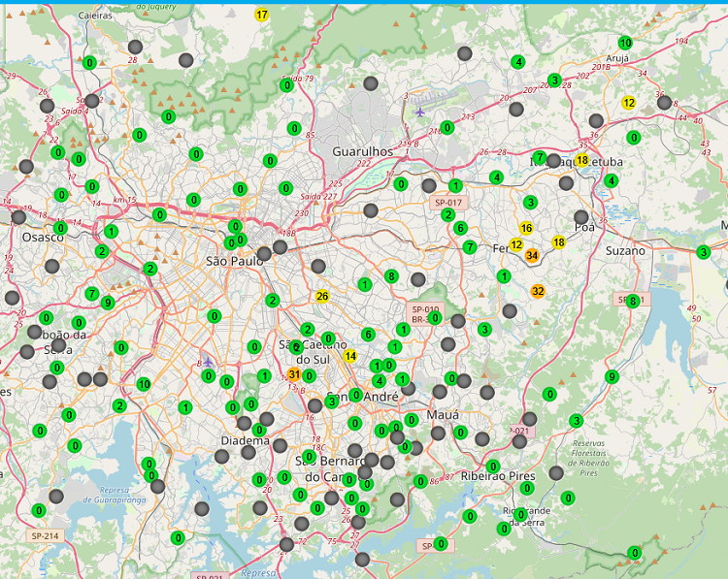This screenshot has height=579, width=728.
Task: Click the Guarulhos city label
Action: point(362,151)
